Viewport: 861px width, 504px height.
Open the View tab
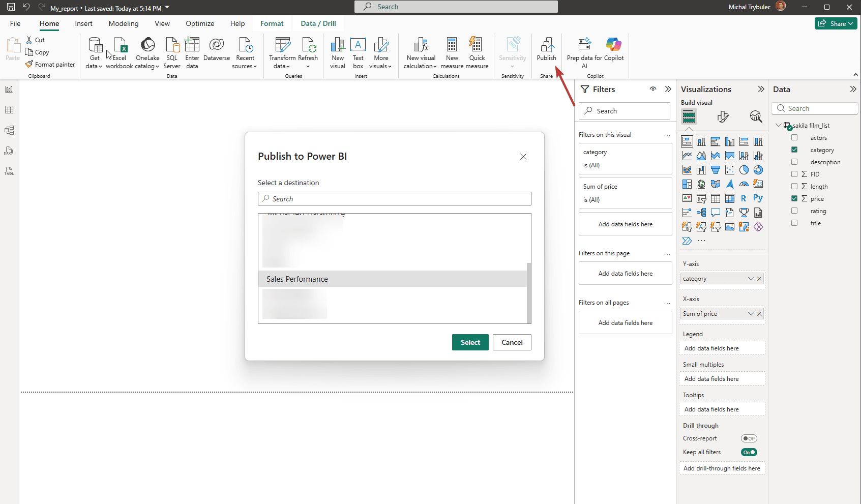162,23
